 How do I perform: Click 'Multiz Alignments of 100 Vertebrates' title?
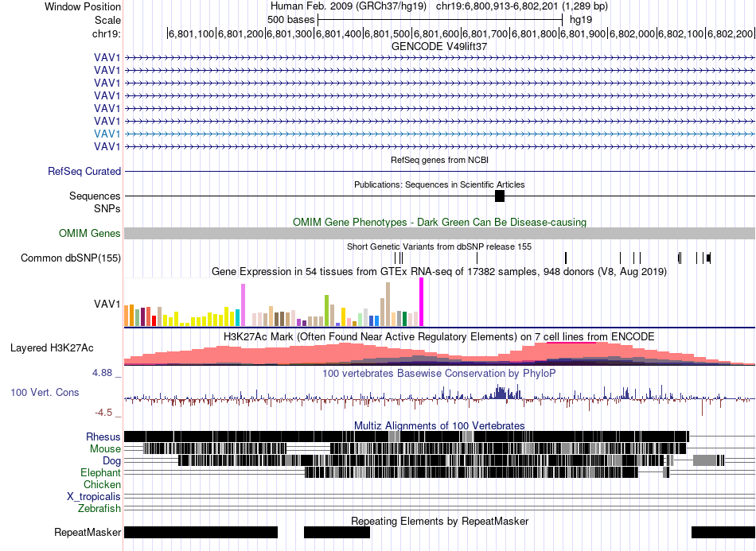coord(439,426)
